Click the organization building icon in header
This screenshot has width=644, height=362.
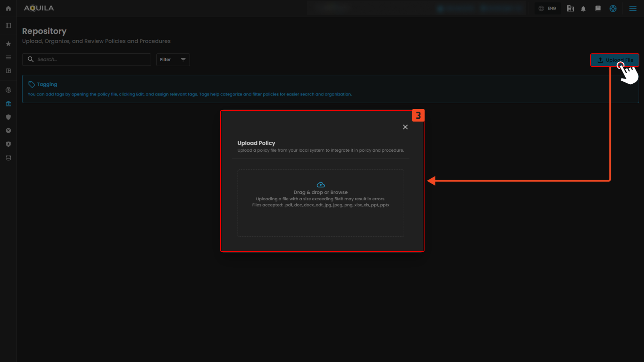click(570, 8)
